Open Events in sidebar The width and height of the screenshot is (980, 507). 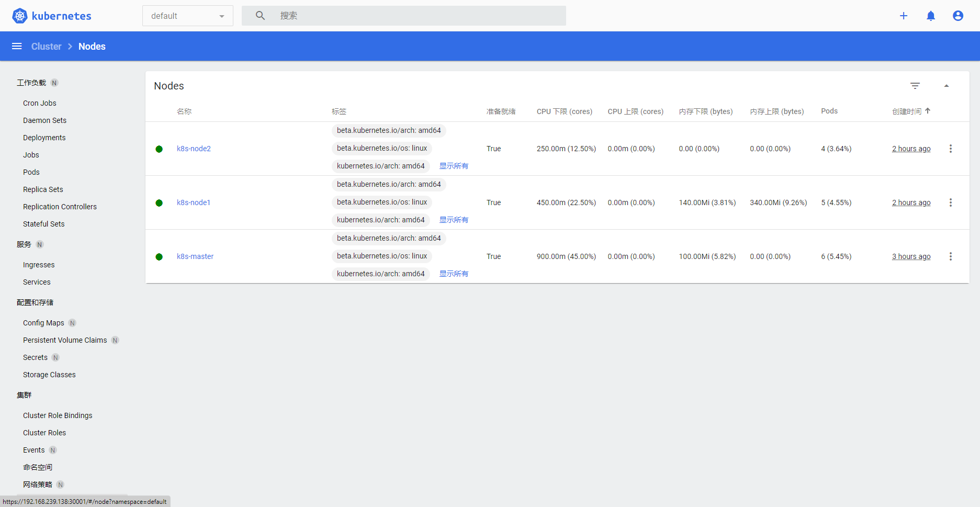coord(34,450)
